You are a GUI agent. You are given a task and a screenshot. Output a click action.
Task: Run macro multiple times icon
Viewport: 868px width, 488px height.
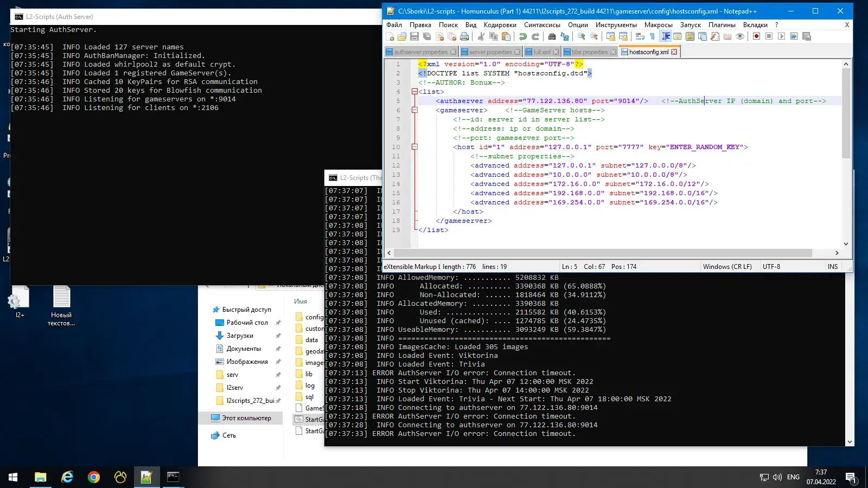coord(794,36)
